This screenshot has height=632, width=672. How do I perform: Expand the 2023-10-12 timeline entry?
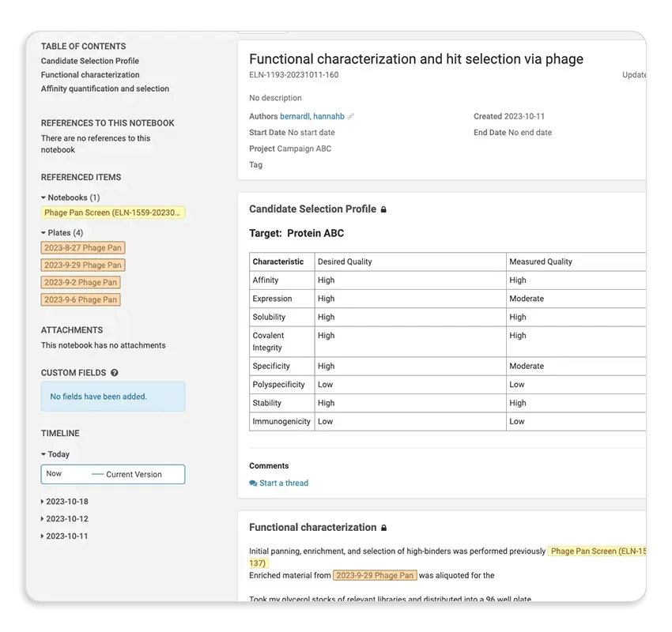tap(43, 519)
